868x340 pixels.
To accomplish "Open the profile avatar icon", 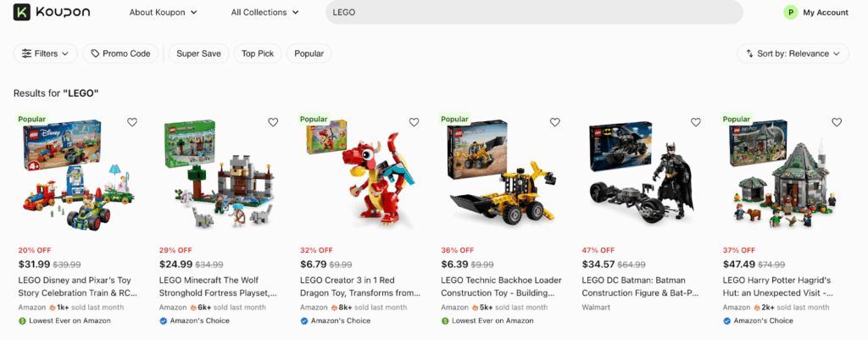I will pyautogui.click(x=790, y=13).
